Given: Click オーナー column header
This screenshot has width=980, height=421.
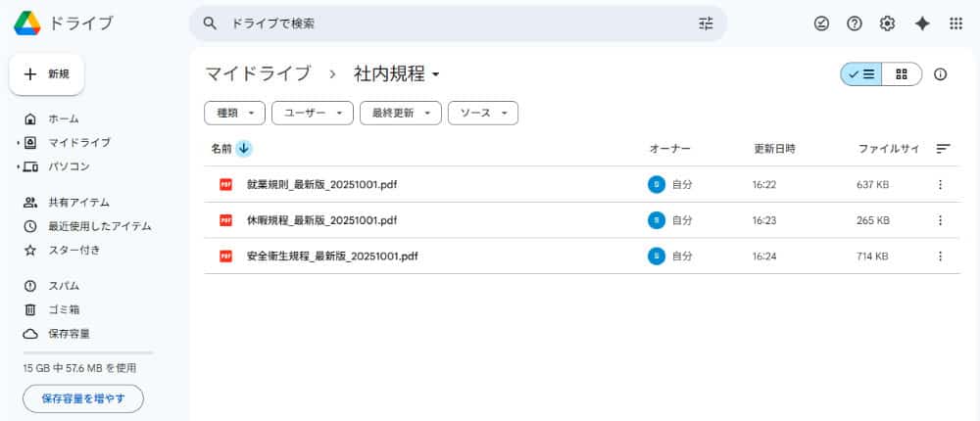Looking at the screenshot, I should tap(670, 149).
